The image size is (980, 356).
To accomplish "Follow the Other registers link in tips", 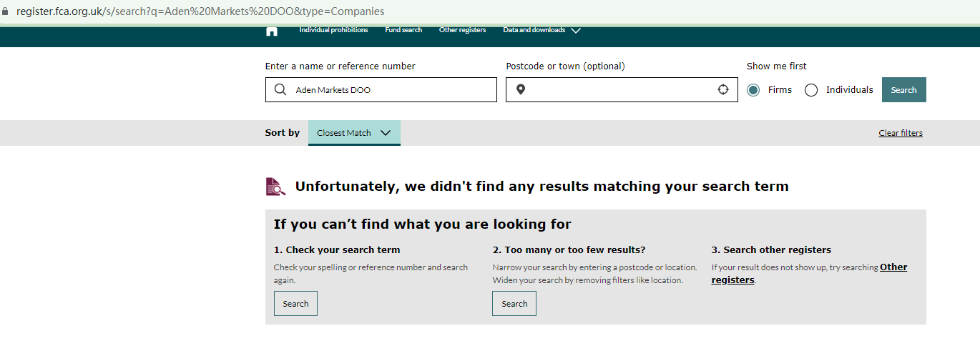I will coord(893,267).
